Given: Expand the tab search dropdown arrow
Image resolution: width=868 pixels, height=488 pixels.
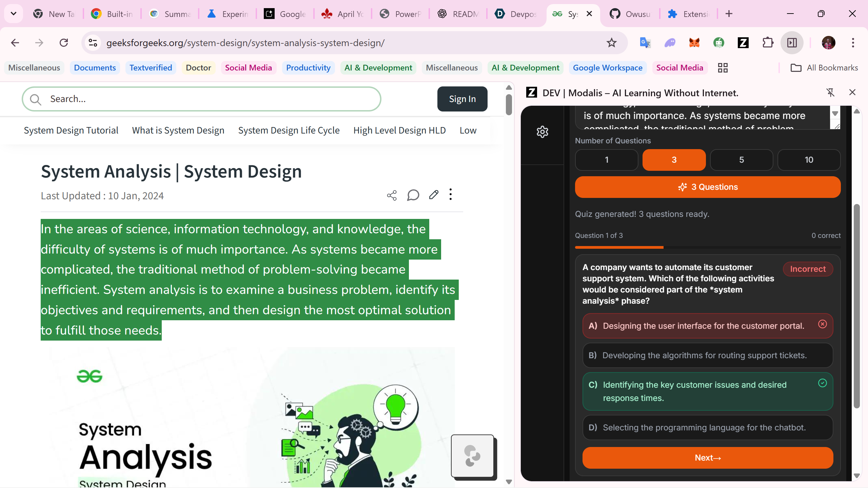Looking at the screenshot, I should coord(14,14).
